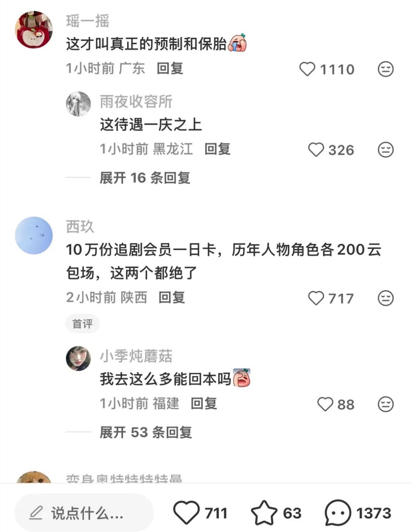This screenshot has height=532, width=411.
Task: Reply to 瑶一摇's comment via 回复
Action: tap(170, 69)
